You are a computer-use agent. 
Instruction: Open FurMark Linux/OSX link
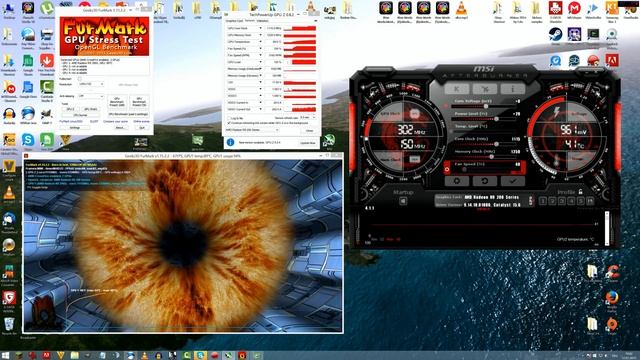tap(71, 122)
